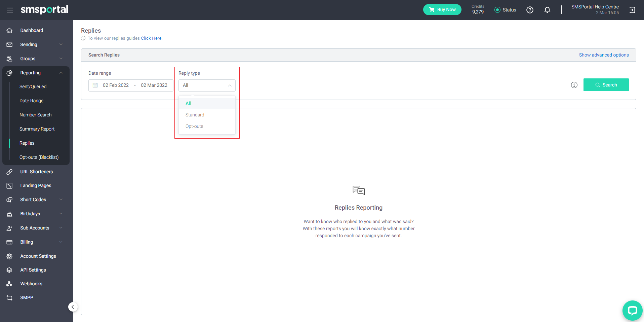This screenshot has height=322, width=644.
Task: Click the URL Shorteners link icon
Action: (9, 172)
